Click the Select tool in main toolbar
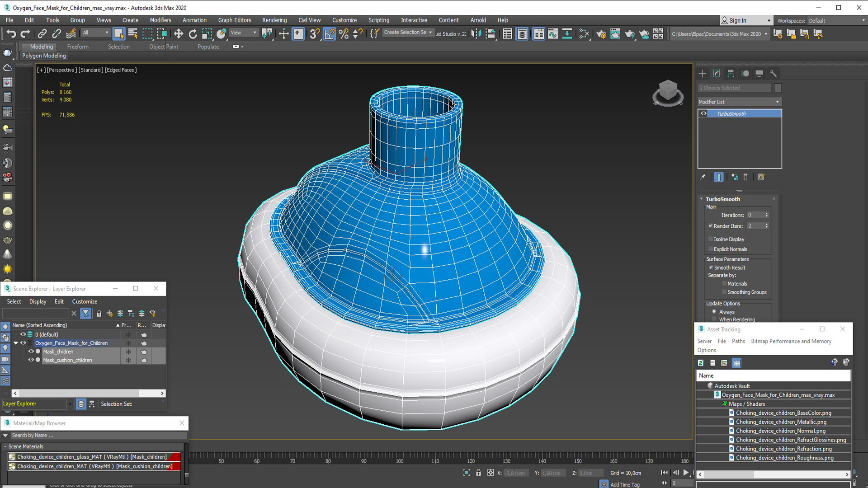The height and width of the screenshot is (488, 868). pyautogui.click(x=118, y=33)
